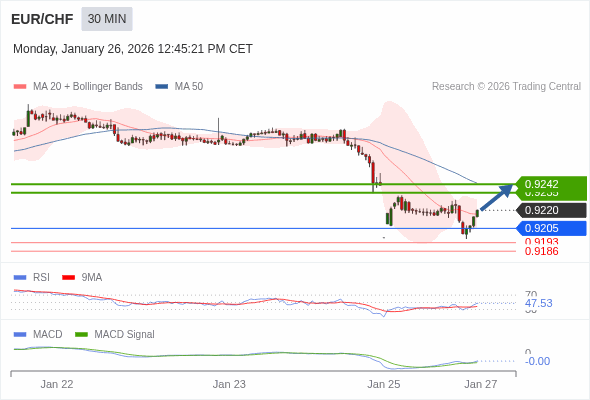Click the Jan 25 axis label

pos(384,384)
